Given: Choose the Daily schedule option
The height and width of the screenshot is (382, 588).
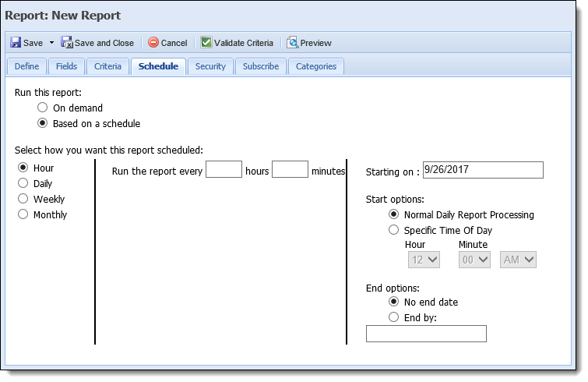Looking at the screenshot, I should pyautogui.click(x=23, y=182).
